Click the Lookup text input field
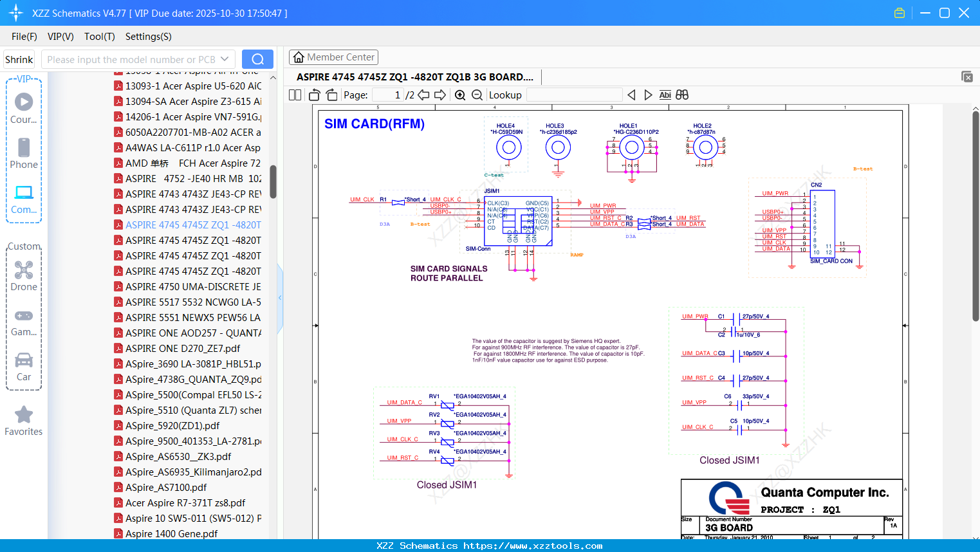The width and height of the screenshot is (980, 552). tap(575, 95)
